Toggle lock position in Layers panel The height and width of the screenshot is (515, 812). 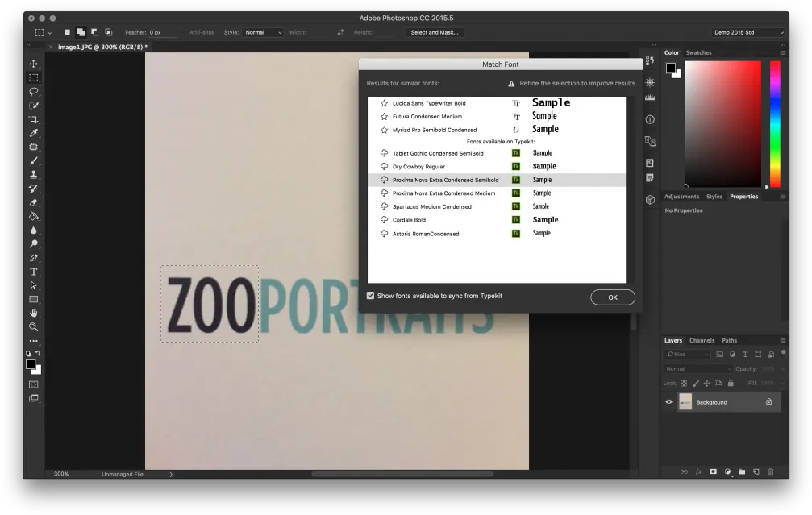click(x=707, y=384)
